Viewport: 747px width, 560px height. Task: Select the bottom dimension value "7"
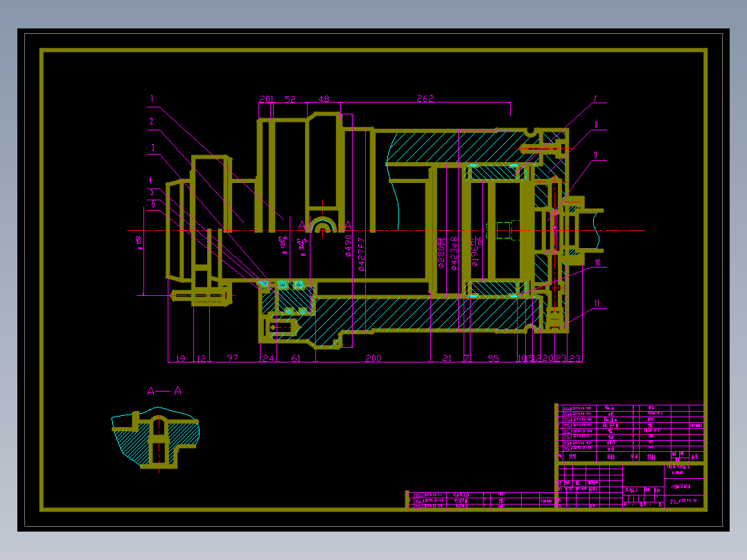pyautogui.click(x=467, y=358)
